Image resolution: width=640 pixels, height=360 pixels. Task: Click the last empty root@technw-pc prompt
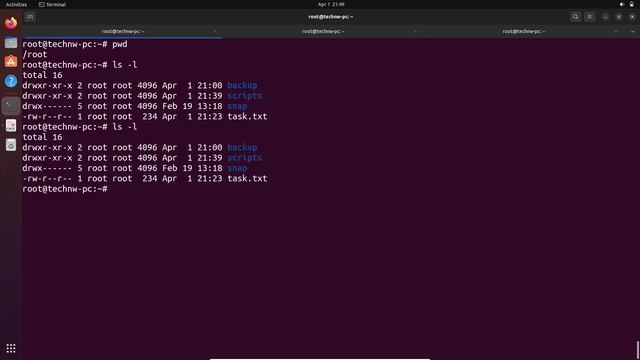point(65,189)
